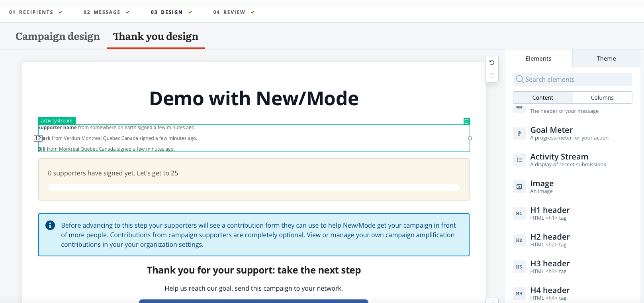644x303 pixels.
Task: Show the Columns elements list
Action: click(602, 98)
